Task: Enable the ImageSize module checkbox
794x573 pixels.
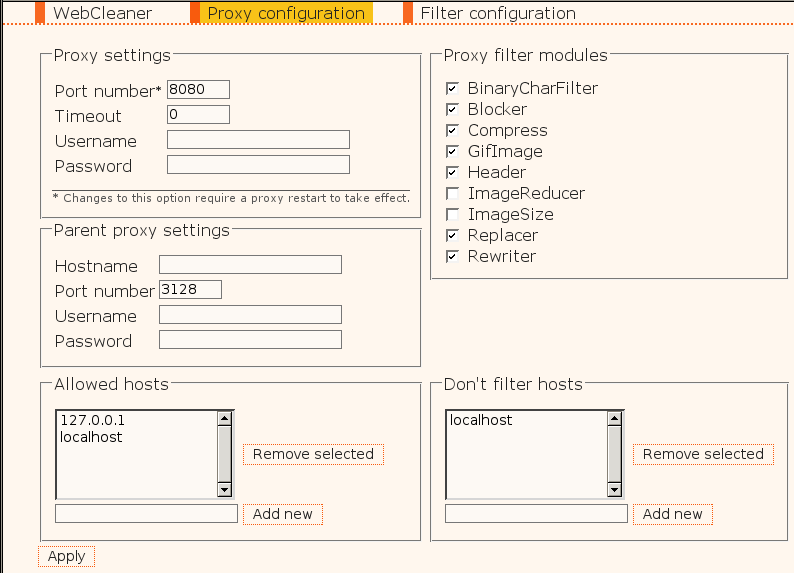Action: (x=453, y=215)
